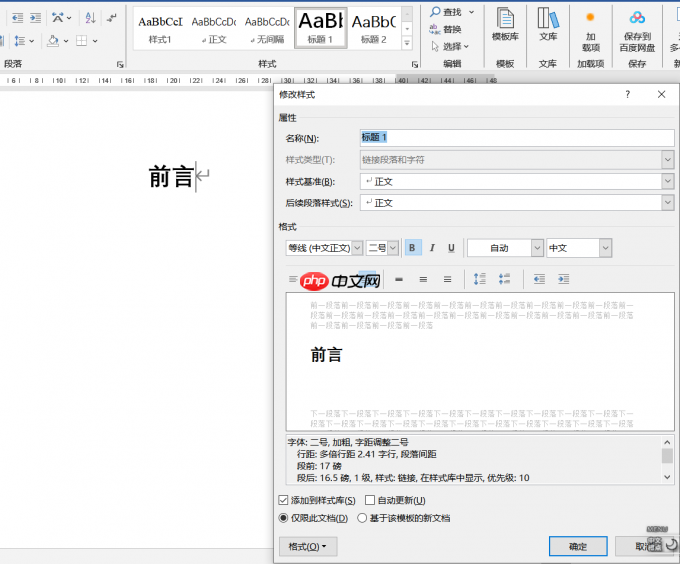
Task: Open the font color dropdown showing 自动
Action: [x=537, y=248]
